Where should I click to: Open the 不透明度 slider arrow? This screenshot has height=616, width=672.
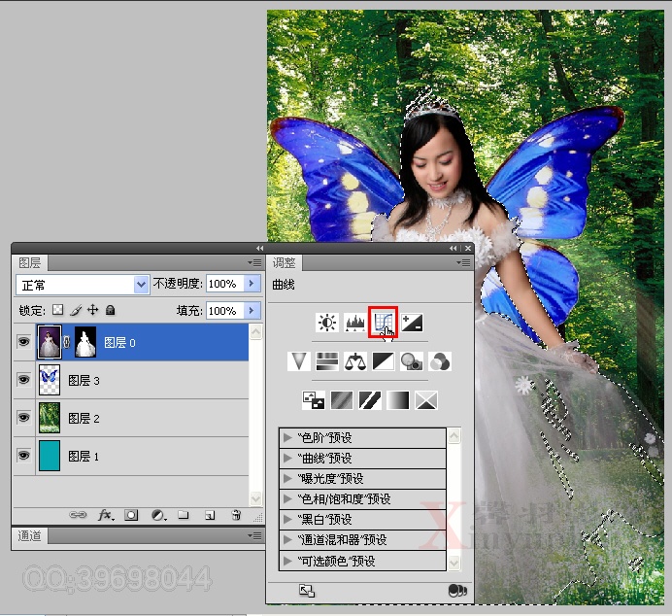pos(252,284)
